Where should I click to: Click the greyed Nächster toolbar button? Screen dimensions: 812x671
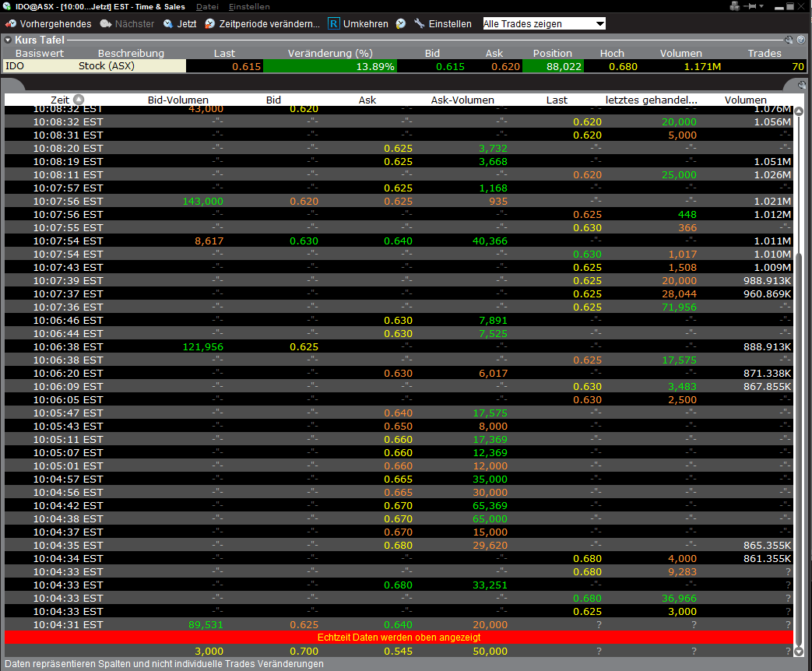tap(128, 24)
